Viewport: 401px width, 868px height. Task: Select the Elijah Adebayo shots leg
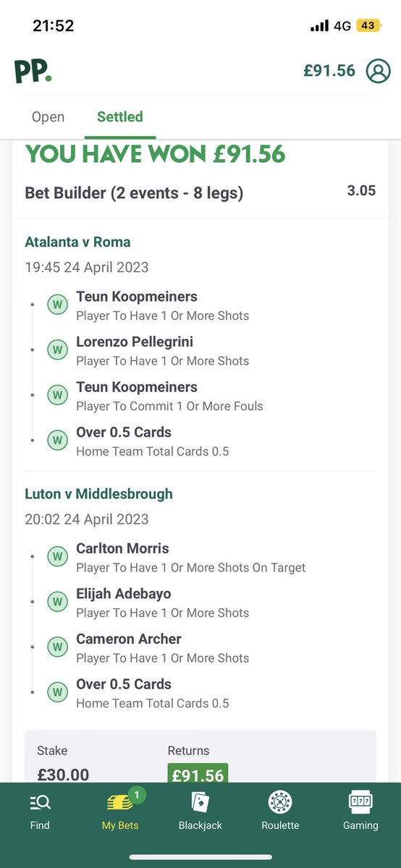[162, 603]
